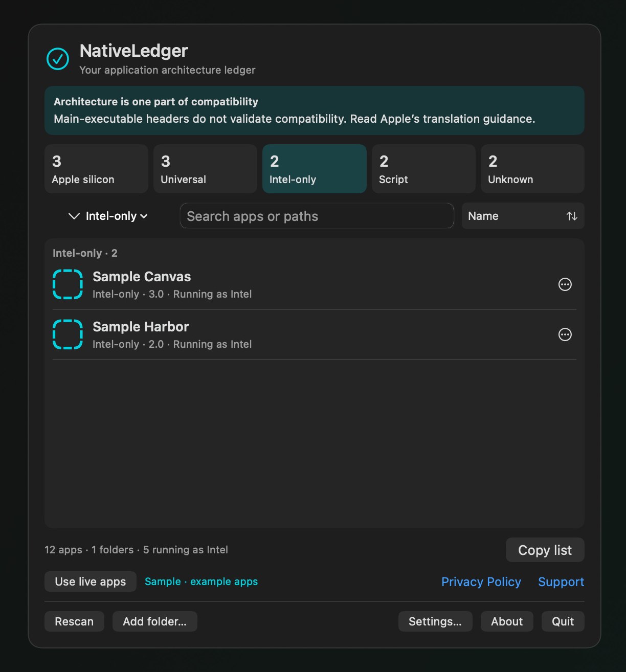Toggle sort direction arrows in the Name control
Viewport: 626px width, 672px height.
point(572,216)
